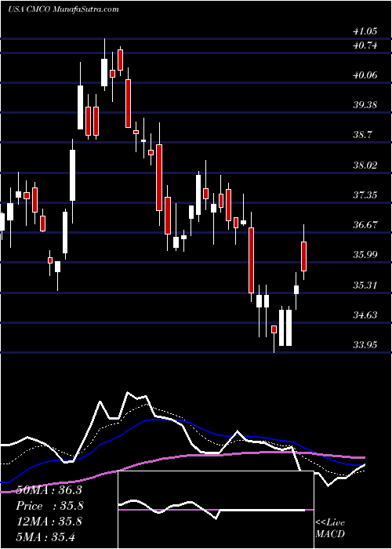The width and height of the screenshot is (392, 549).
Task: Click the 35.31 price level label
Action: [365, 285]
